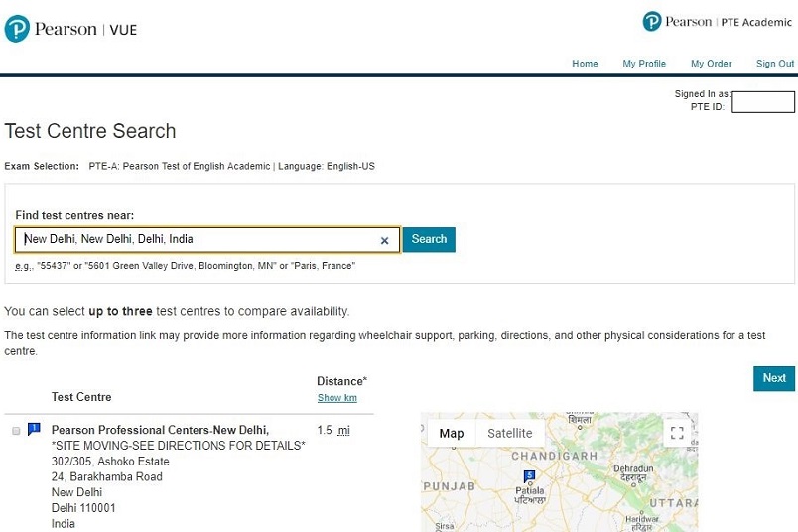Switch the map to Map view
The width and height of the screenshot is (798, 532).
pyautogui.click(x=452, y=433)
